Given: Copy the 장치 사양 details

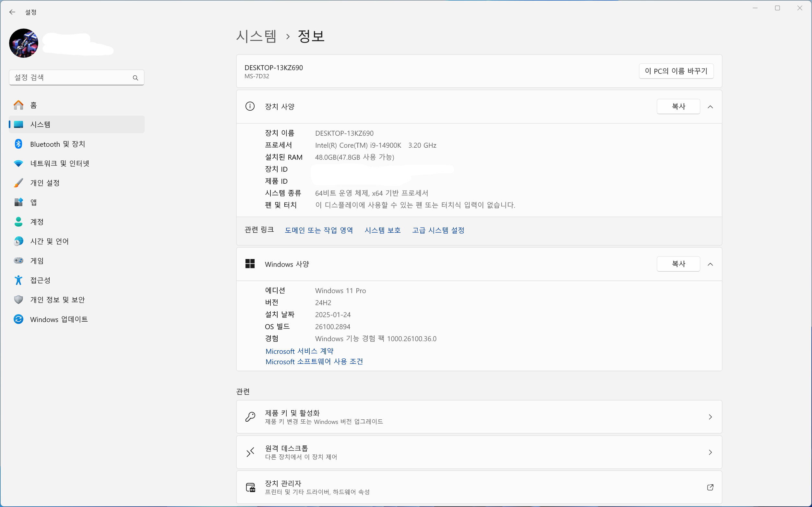Looking at the screenshot, I should [x=678, y=106].
